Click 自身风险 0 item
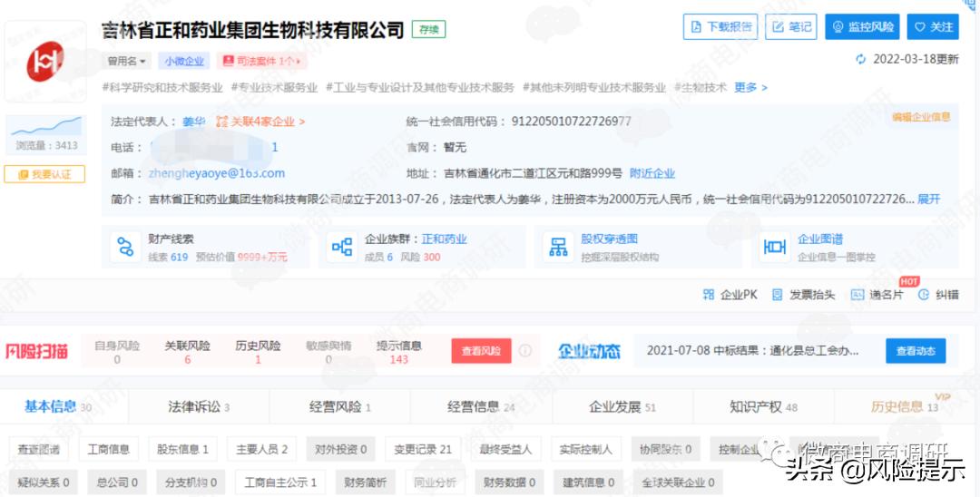This screenshot has width=980, height=497. [x=117, y=352]
